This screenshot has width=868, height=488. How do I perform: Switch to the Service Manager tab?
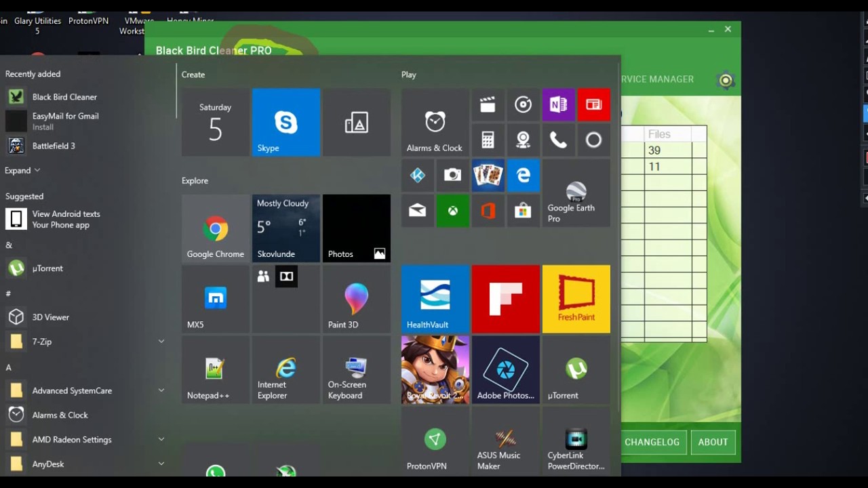[657, 79]
